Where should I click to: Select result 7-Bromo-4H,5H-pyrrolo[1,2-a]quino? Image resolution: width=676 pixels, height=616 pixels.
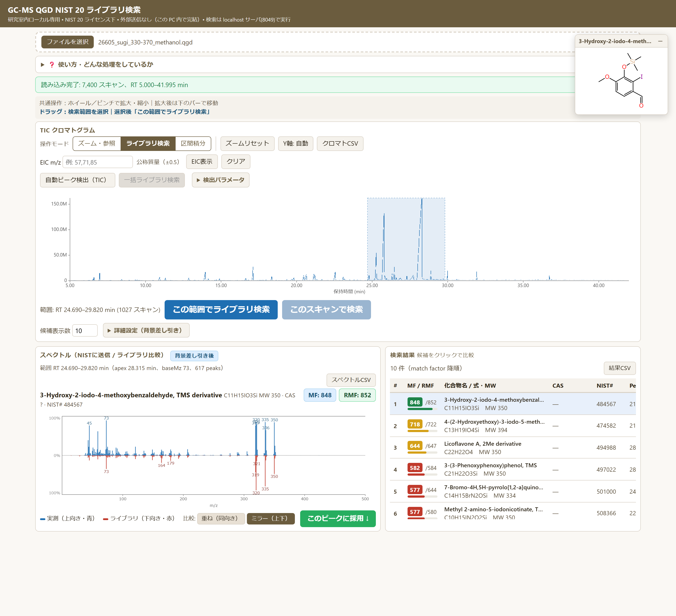[513, 491]
